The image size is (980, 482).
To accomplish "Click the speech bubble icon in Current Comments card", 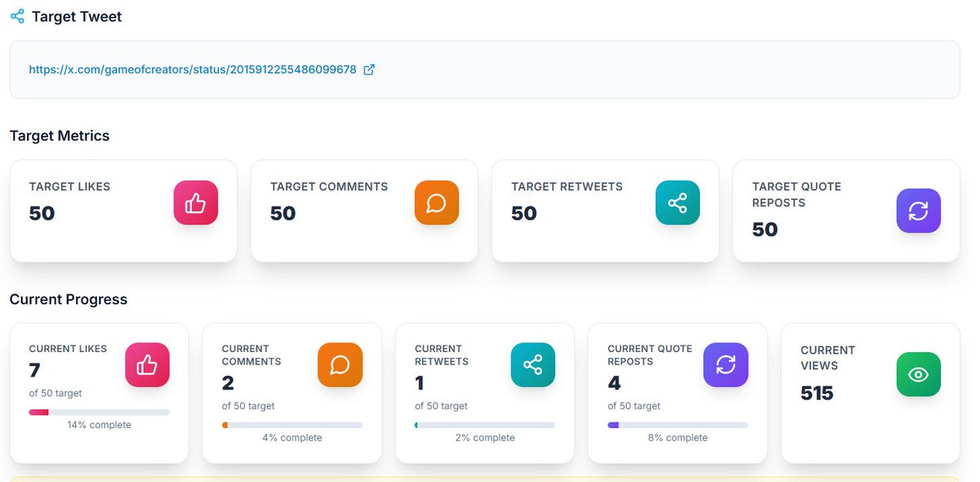I will coord(340,364).
